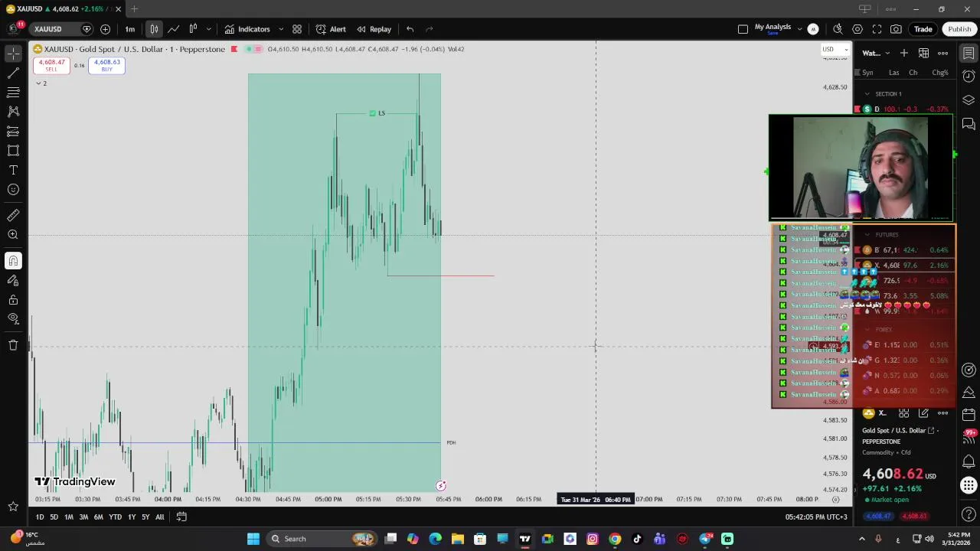Open the patterns drawing tools
Viewport: 980px width, 551px height.
coord(13,112)
